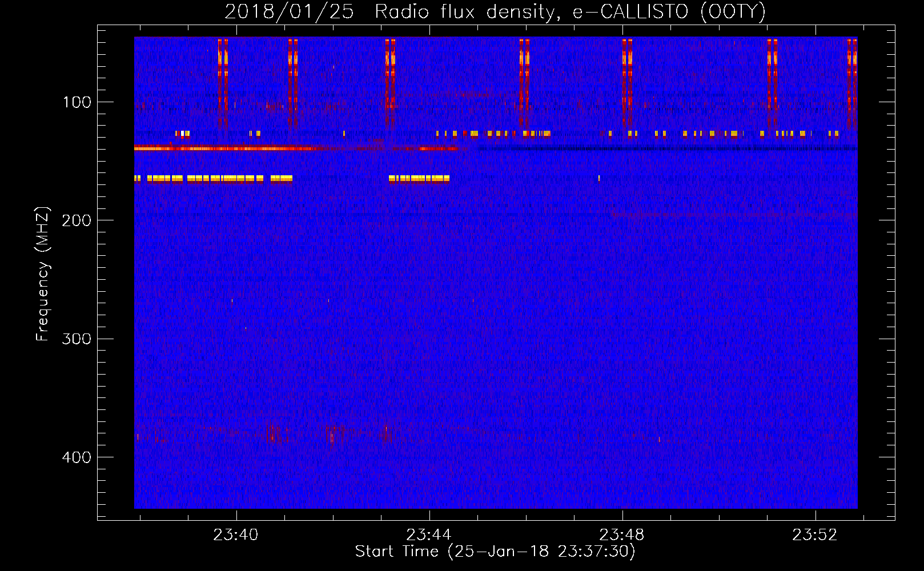Click the 'Start Time (25-Jan-18 23:37:30)' x-axis label

[x=495, y=551]
